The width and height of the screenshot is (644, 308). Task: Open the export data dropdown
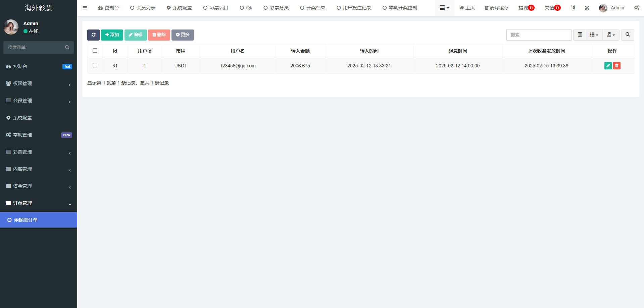coord(611,35)
